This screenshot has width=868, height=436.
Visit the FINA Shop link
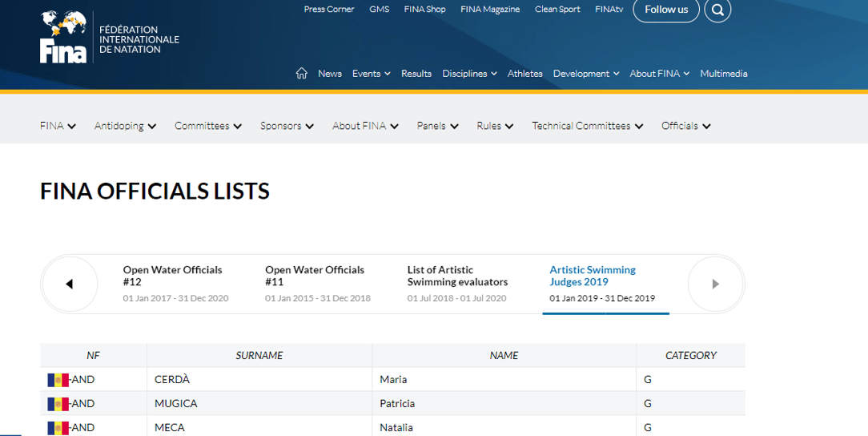[424, 9]
